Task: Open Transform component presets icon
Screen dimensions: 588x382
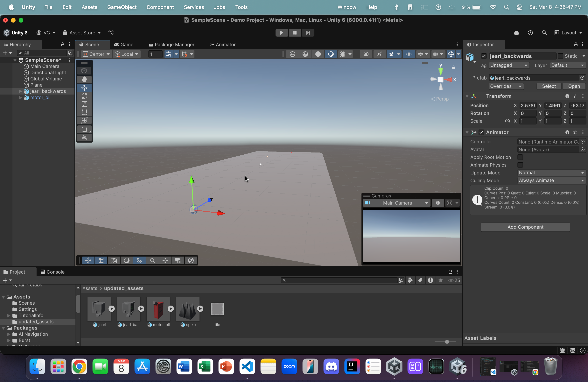Action: point(575,96)
